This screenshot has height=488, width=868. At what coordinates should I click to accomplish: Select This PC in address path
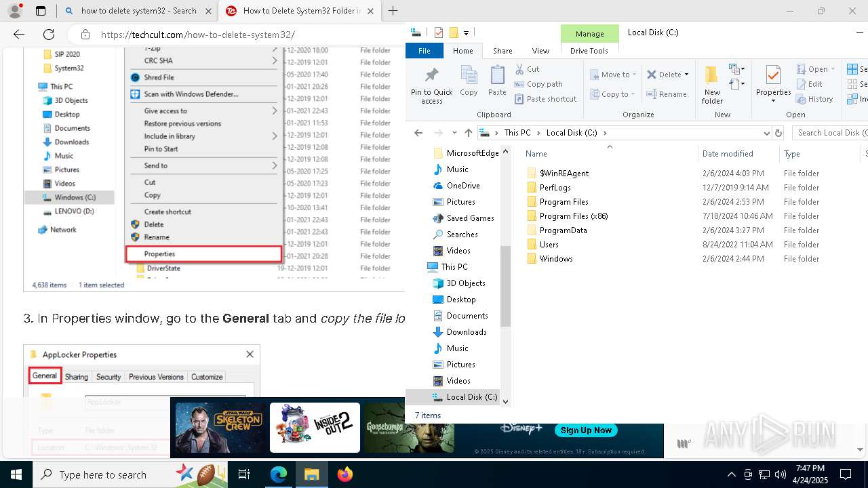[517, 133]
